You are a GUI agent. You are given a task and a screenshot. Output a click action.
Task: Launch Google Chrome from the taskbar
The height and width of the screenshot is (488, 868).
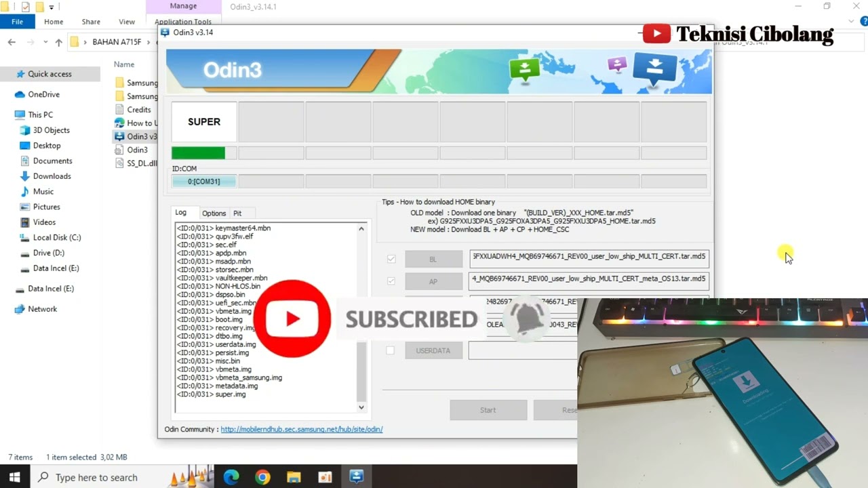262,477
